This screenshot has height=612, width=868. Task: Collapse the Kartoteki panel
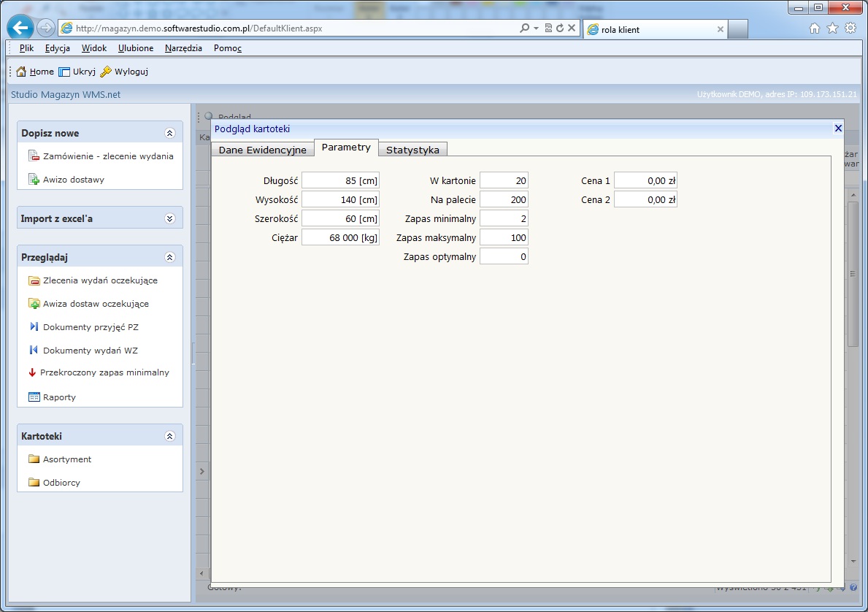[170, 437]
